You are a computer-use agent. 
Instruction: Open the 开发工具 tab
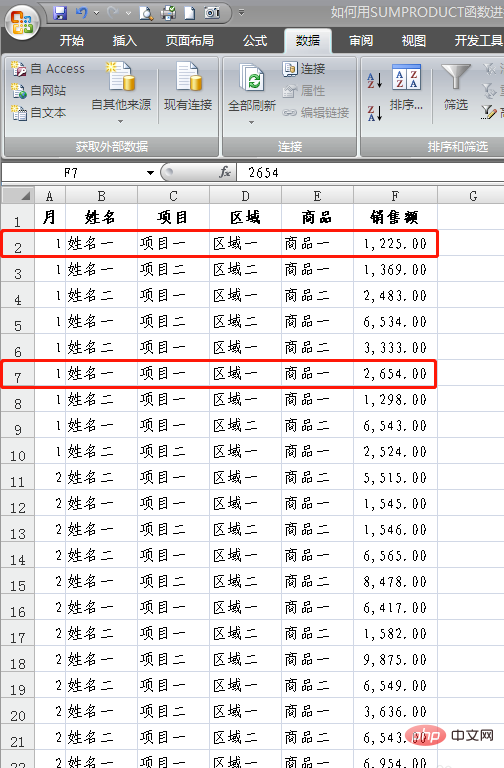click(478, 41)
